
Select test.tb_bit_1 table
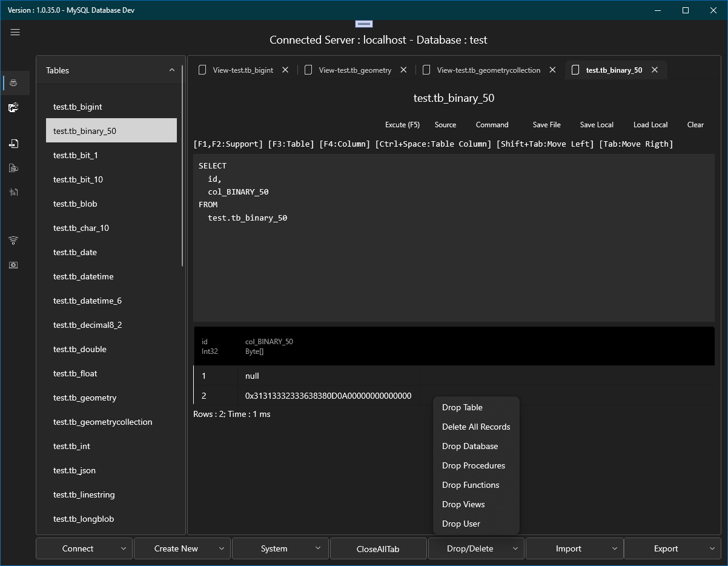pos(111,155)
